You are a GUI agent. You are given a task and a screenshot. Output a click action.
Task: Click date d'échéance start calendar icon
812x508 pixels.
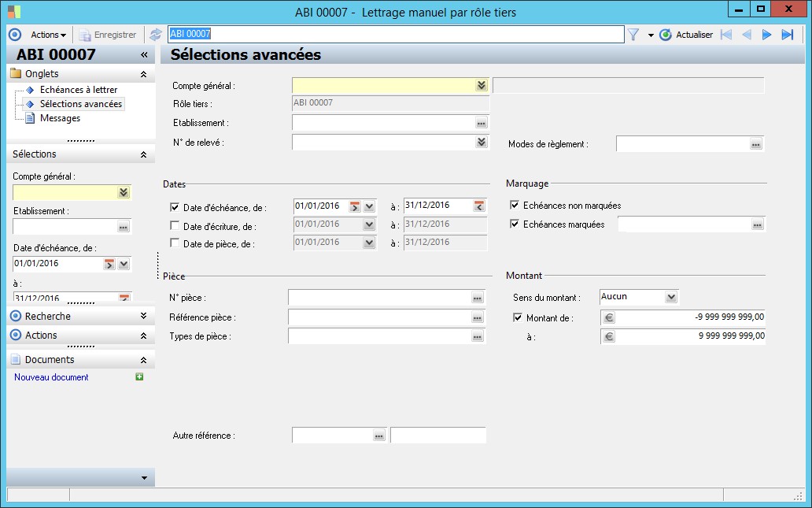[x=354, y=207]
